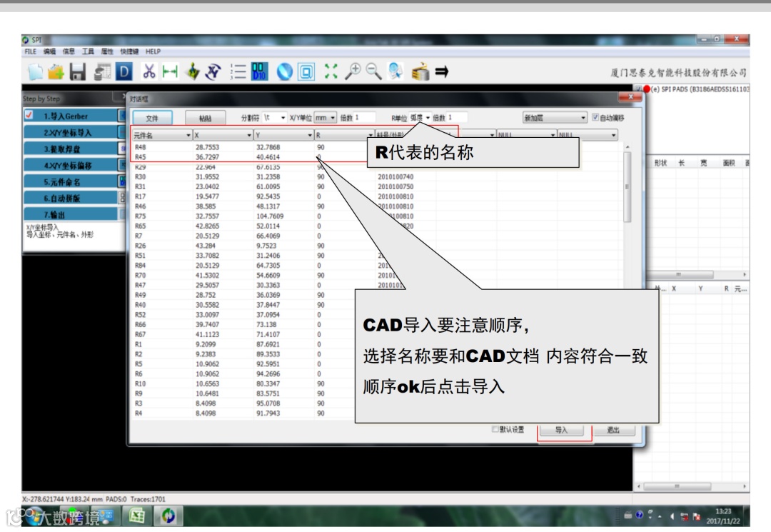Click the blue D toolbar icon

click(x=124, y=72)
